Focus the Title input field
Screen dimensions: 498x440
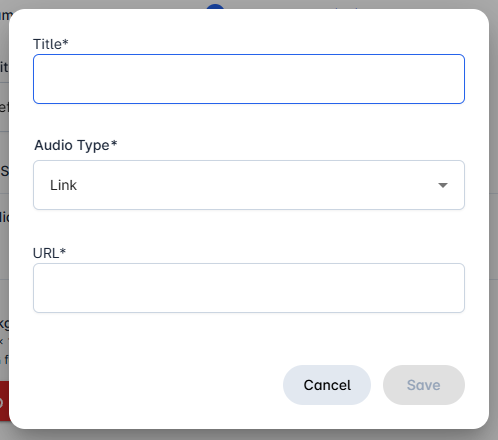click(x=249, y=79)
